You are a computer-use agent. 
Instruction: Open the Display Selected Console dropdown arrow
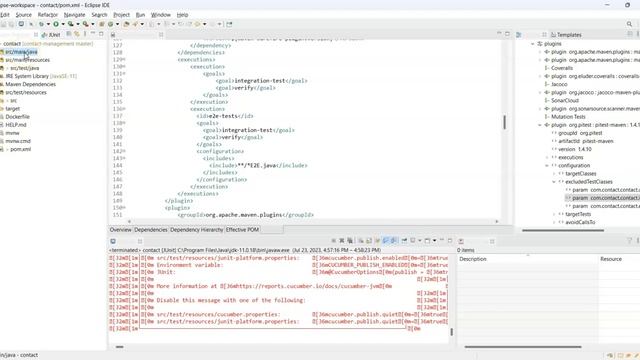[x=420, y=241]
